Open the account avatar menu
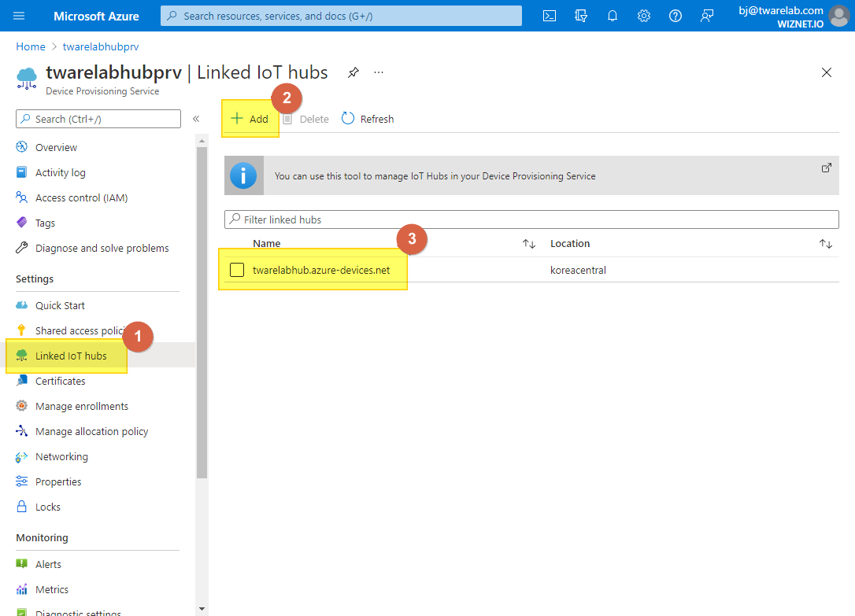 tap(838, 17)
